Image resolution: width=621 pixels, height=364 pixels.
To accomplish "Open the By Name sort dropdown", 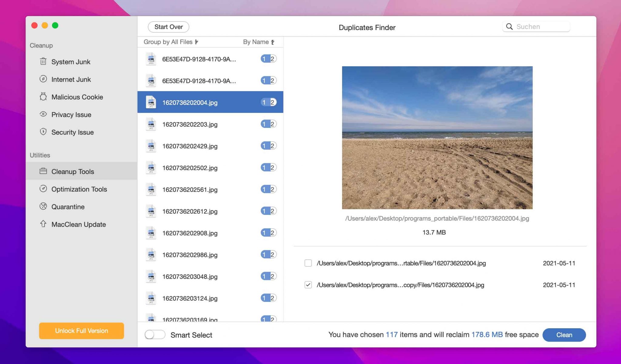I will point(258,42).
